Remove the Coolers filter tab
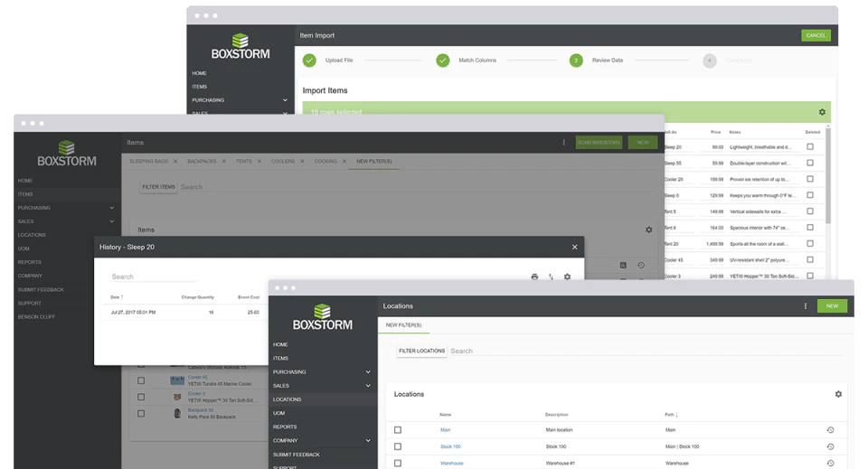Viewport: 868px width, 469px height. coord(302,162)
